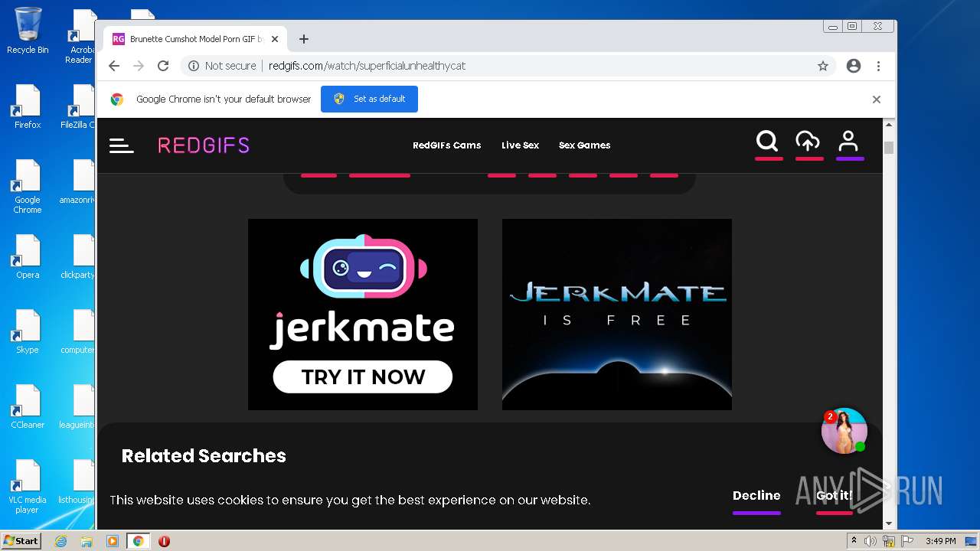
Task: Open the Sex Games link
Action: pos(584,145)
